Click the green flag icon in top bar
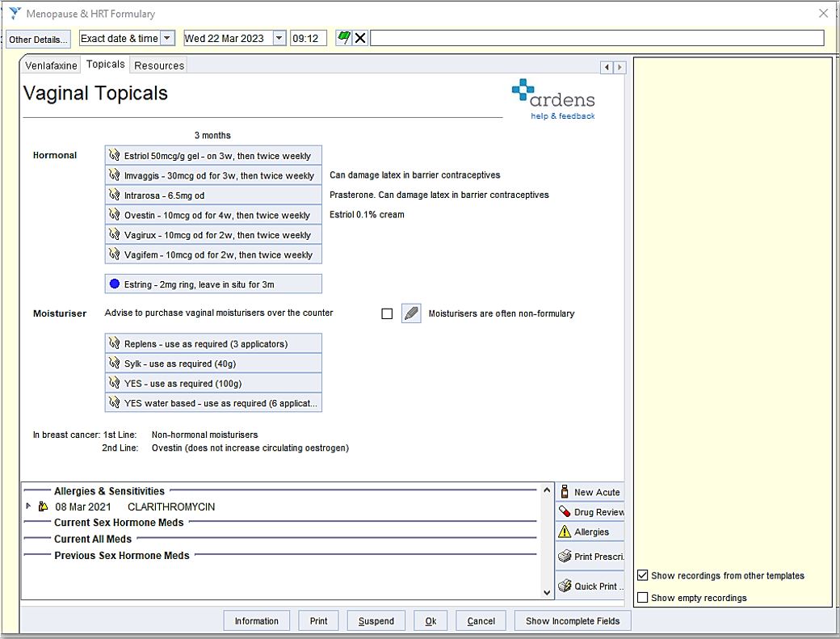The image size is (840, 639). tap(343, 38)
